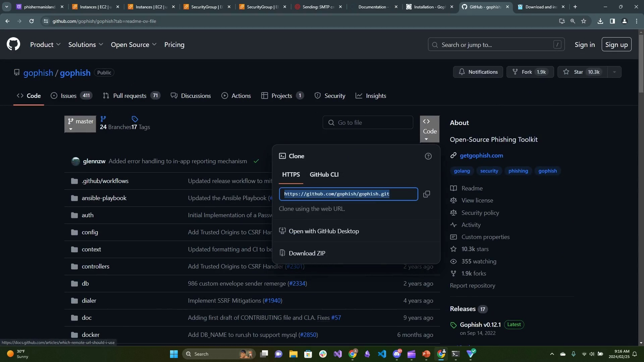Fork the repository with Fork button
This screenshot has height=362, width=644.
(530, 72)
